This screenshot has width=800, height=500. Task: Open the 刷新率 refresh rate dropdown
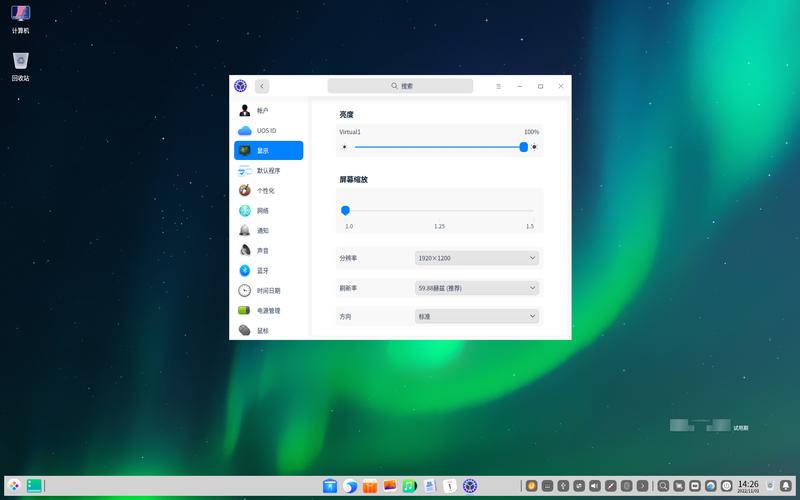(477, 288)
